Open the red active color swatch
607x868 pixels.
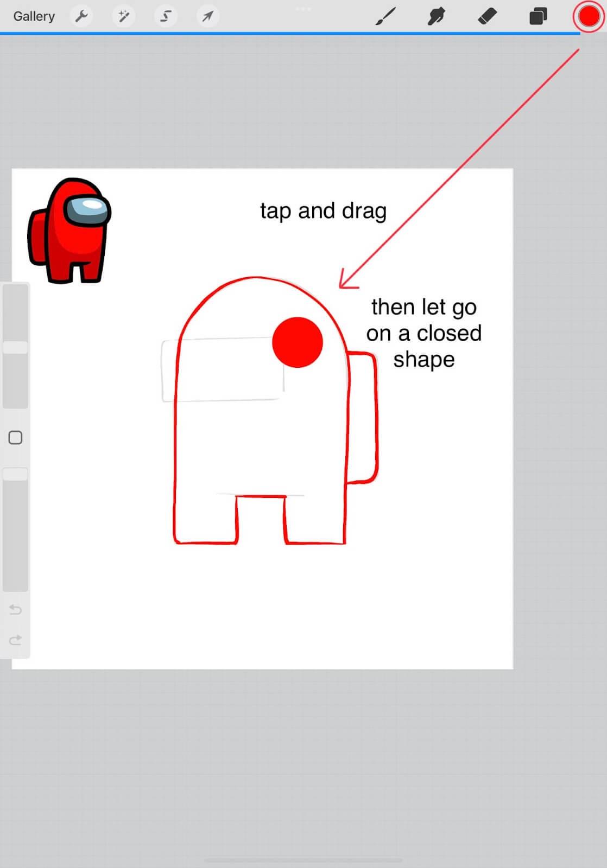tap(589, 16)
